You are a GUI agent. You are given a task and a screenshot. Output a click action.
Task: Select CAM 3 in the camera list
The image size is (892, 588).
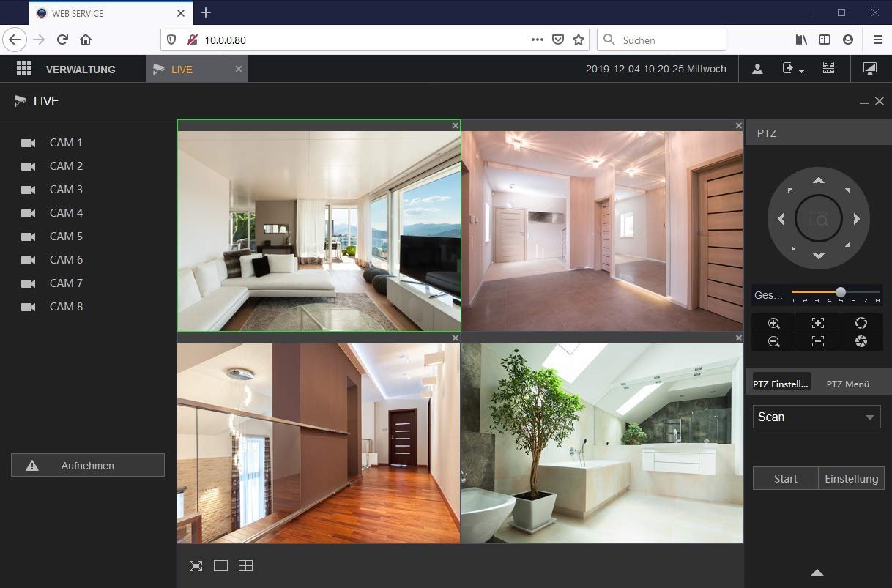(66, 190)
